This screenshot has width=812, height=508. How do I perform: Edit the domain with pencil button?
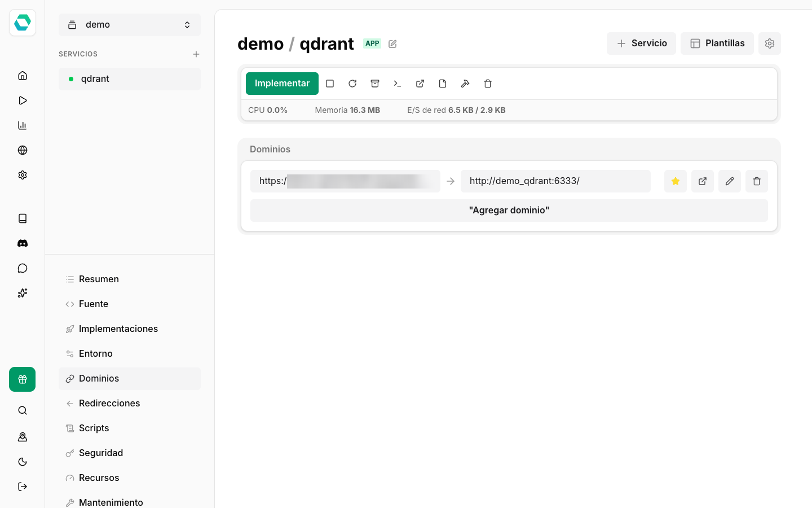pyautogui.click(x=730, y=181)
